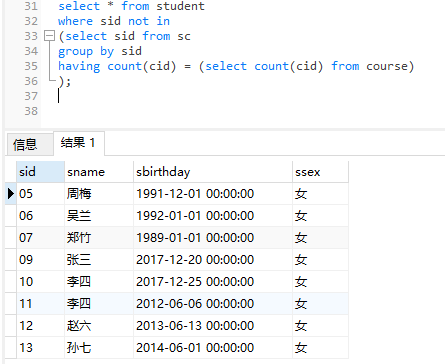445x364 pixels.
Task: Click the name cell 郑竹
Action: [x=99, y=238]
